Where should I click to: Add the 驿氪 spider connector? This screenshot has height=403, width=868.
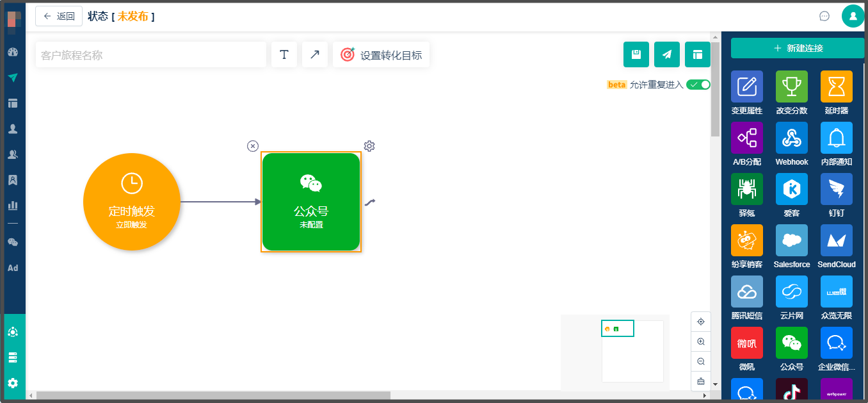point(747,189)
